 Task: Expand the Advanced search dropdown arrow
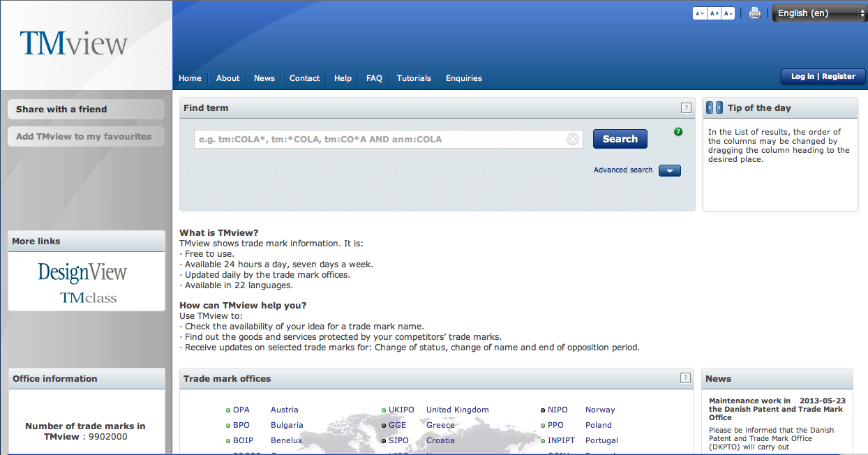670,170
